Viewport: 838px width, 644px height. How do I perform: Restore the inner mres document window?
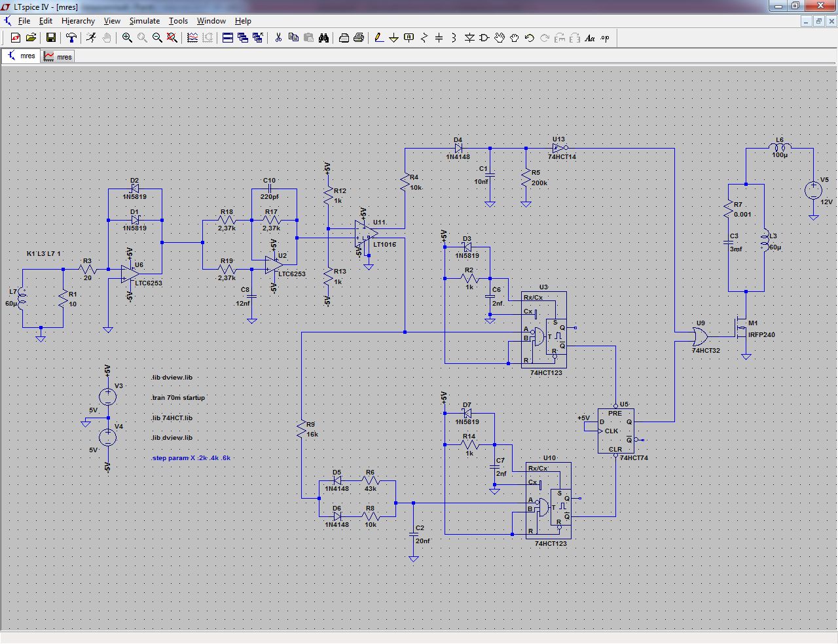point(818,21)
